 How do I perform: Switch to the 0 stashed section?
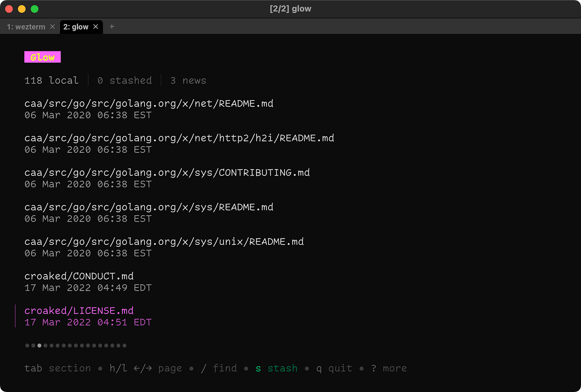tap(125, 81)
